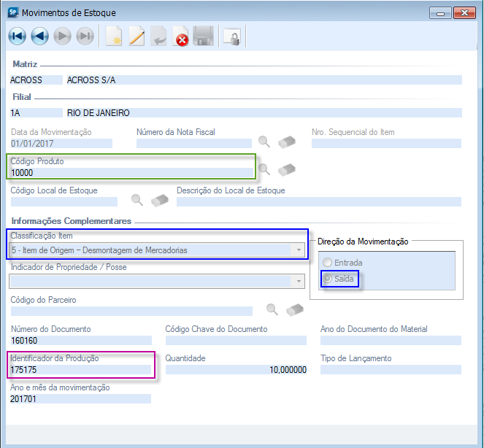Click Filial code 1A
This screenshot has height=448, width=484.
[x=36, y=112]
